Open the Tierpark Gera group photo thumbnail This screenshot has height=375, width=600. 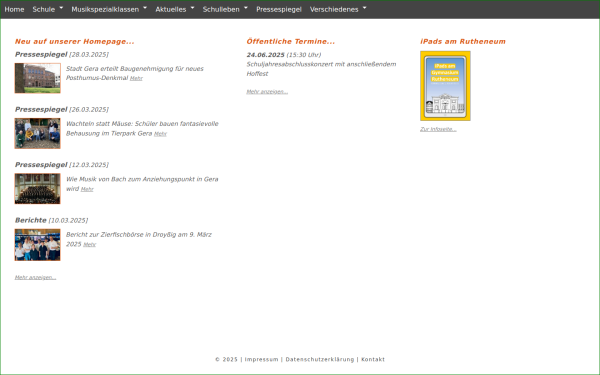(38, 133)
